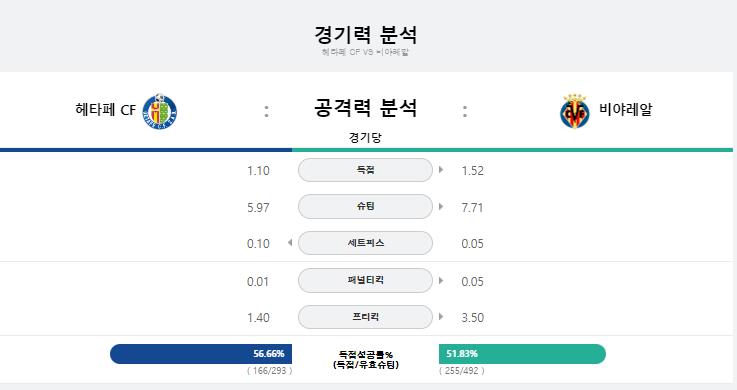Click the 경기당 label under the heading
Viewport: 737px width, 390px height.
[365, 138]
